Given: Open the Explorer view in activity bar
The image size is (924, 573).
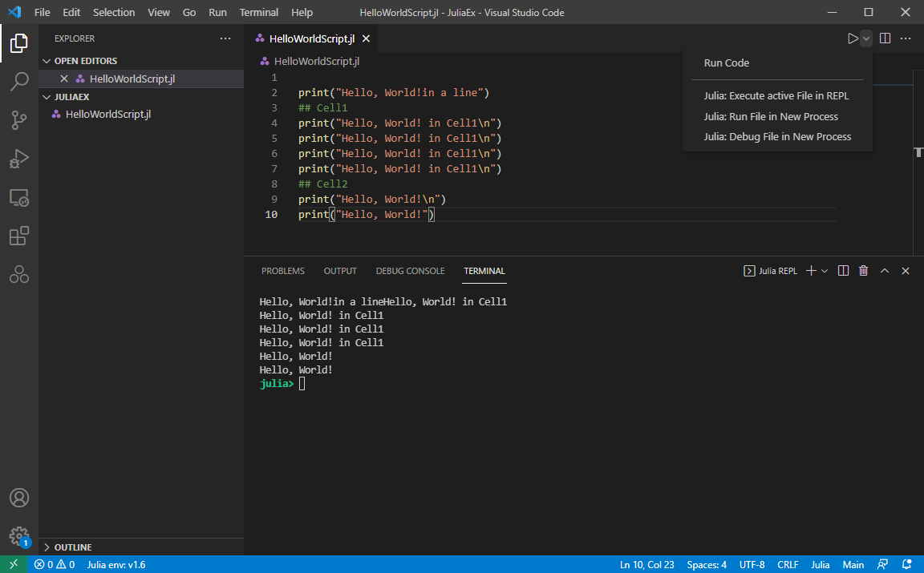Looking at the screenshot, I should tap(19, 43).
